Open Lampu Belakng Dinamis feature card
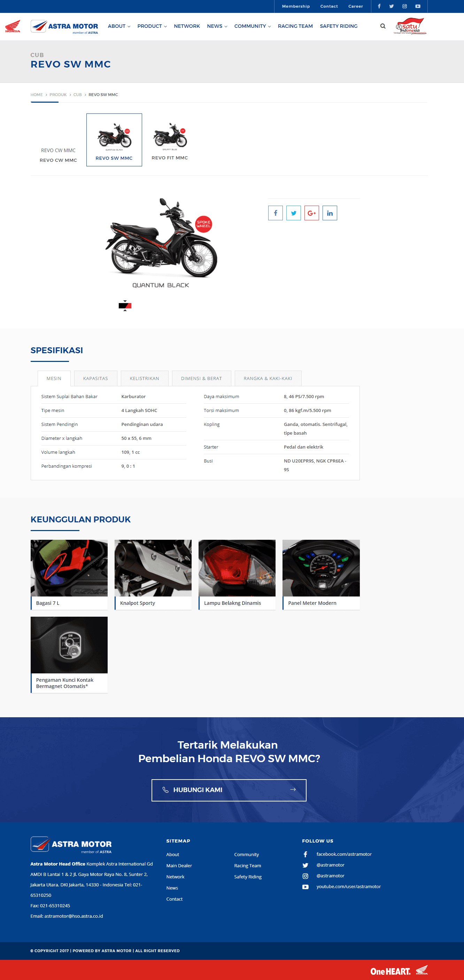Image resolution: width=464 pixels, height=980 pixels. 237,575
